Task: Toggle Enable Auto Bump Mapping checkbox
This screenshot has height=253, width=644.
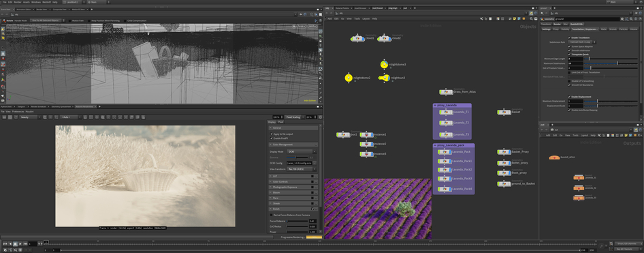Action: click(x=569, y=110)
